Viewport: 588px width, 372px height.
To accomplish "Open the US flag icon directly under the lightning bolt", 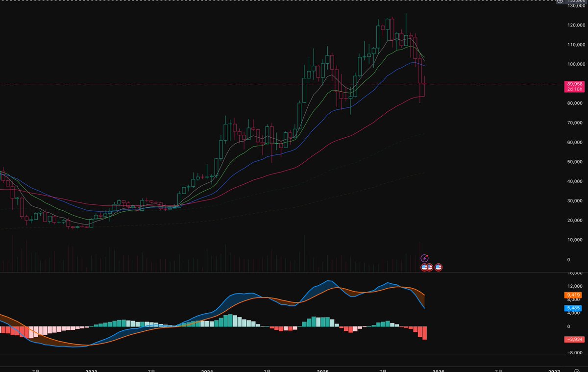I will tap(425, 267).
